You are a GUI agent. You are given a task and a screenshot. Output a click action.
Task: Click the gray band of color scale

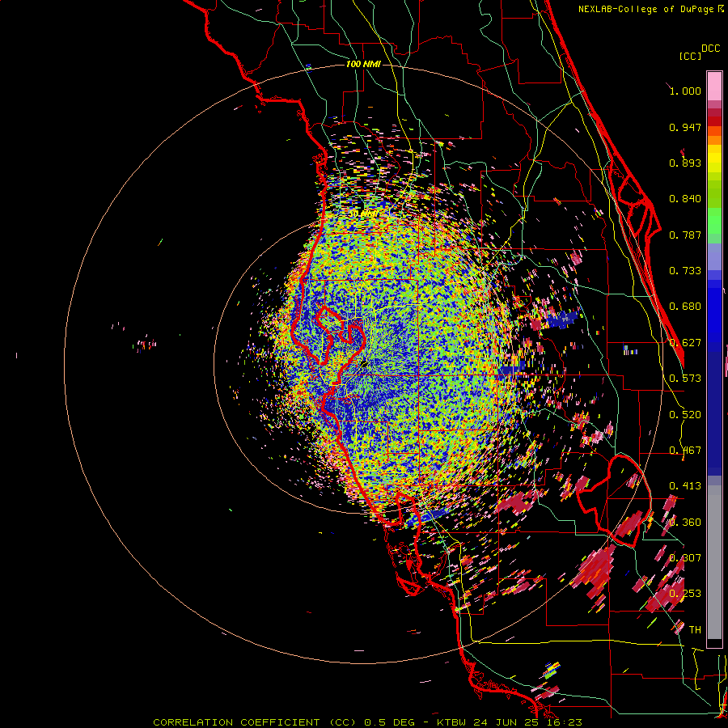coord(714,562)
